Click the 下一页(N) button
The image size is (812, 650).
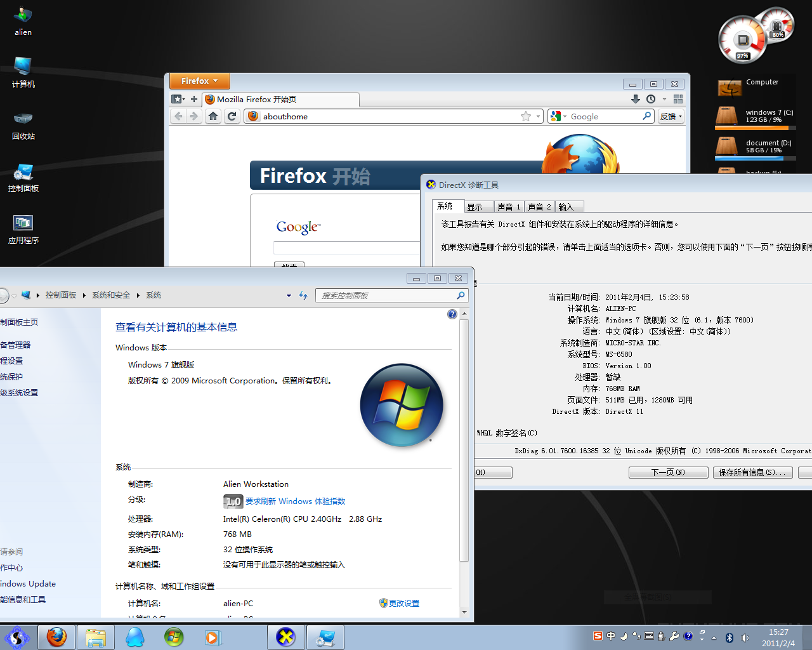pyautogui.click(x=668, y=472)
